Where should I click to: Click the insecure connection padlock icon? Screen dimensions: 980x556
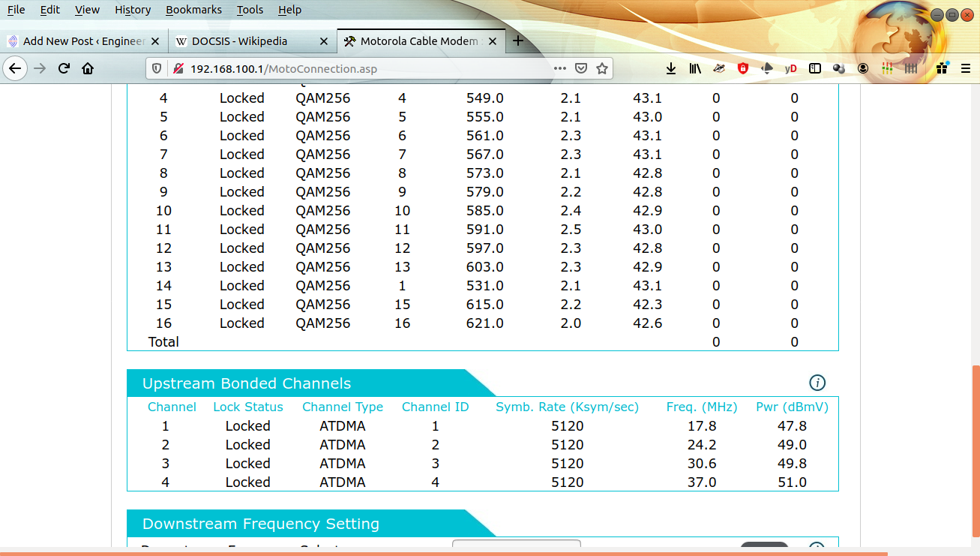pyautogui.click(x=178, y=68)
